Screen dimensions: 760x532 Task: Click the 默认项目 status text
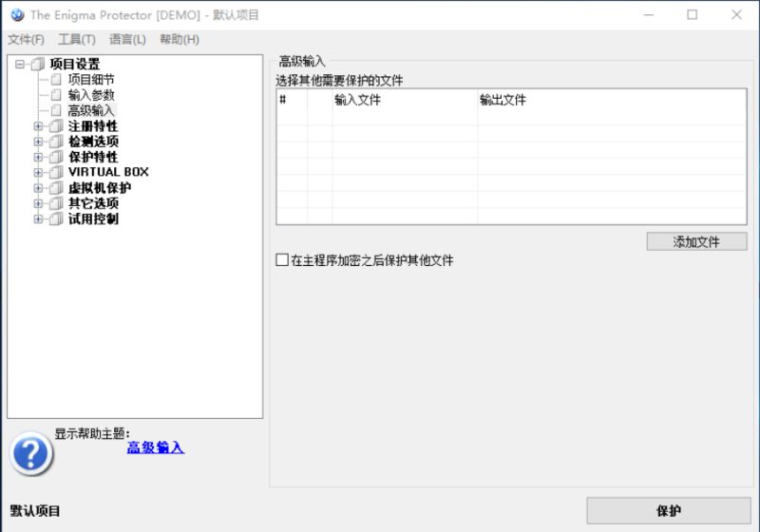point(35,511)
